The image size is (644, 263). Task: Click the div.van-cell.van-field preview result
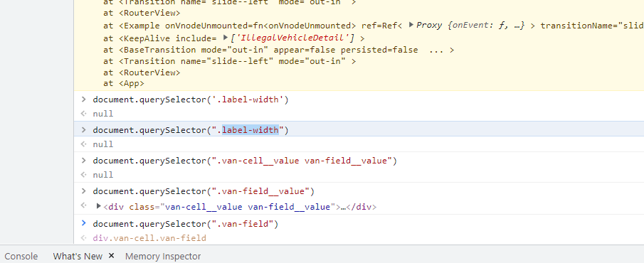[149, 238]
